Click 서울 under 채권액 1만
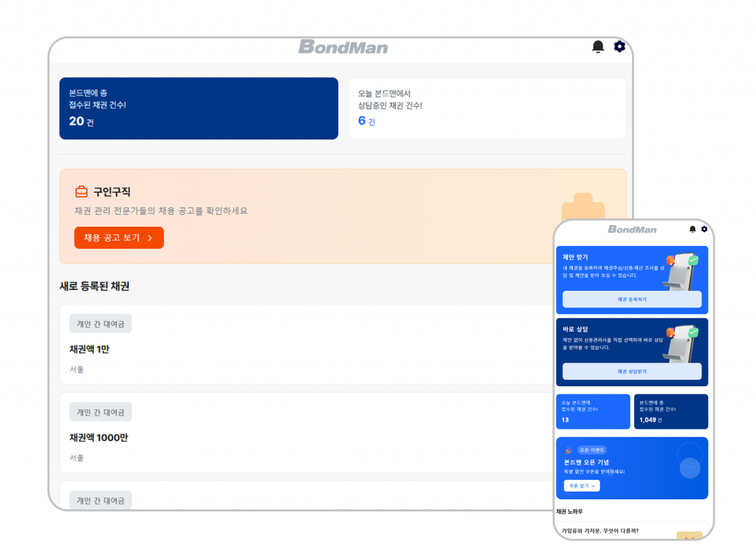 77,369
